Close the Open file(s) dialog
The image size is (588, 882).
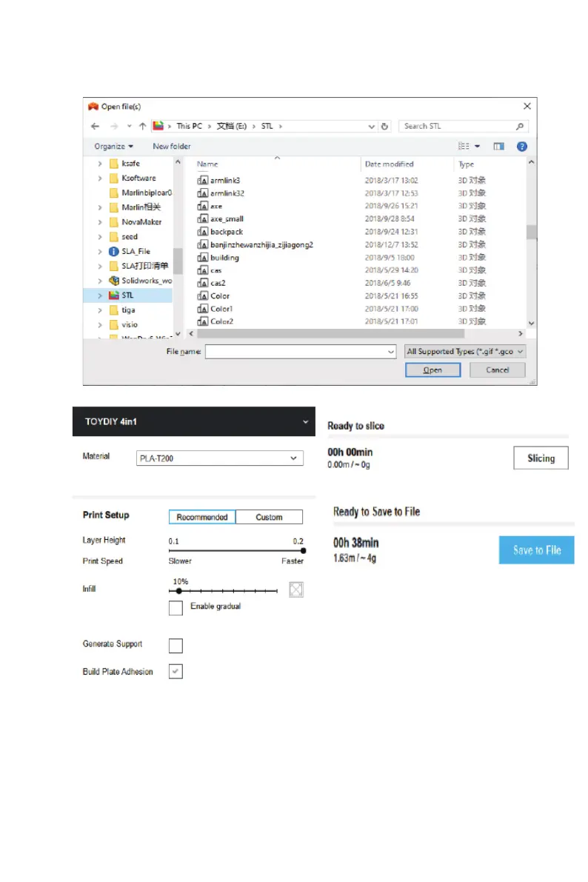(527, 107)
